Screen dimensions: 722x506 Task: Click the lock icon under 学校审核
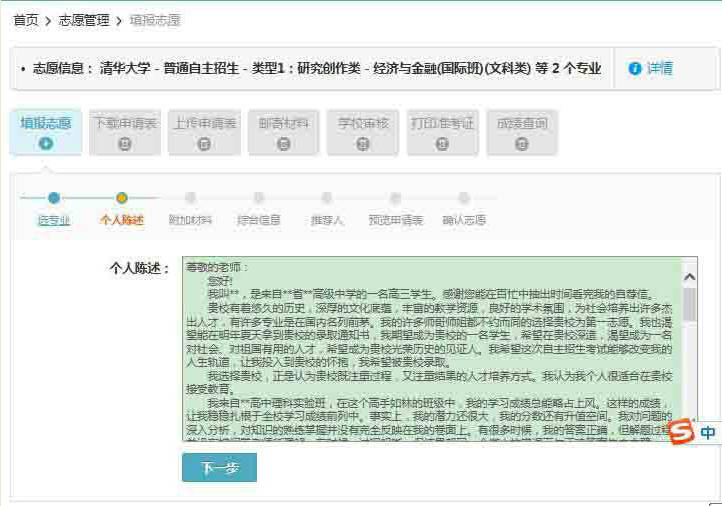363,144
